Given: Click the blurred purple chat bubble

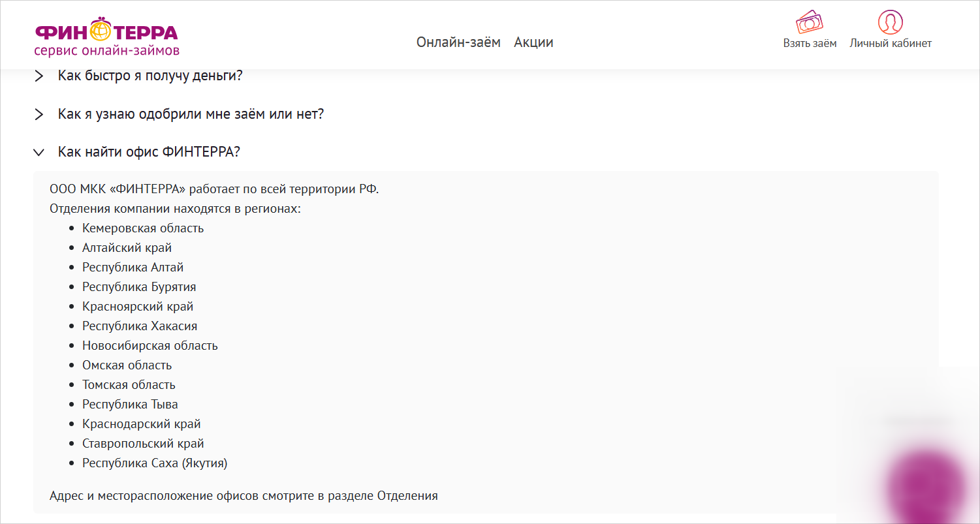Looking at the screenshot, I should (927, 484).
